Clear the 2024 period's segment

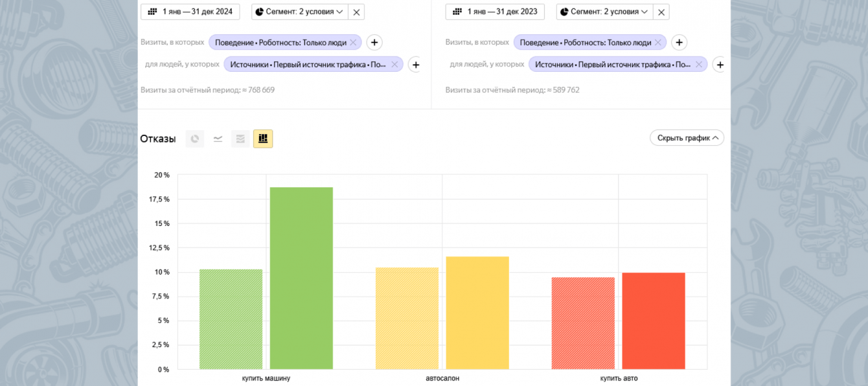[x=356, y=12]
